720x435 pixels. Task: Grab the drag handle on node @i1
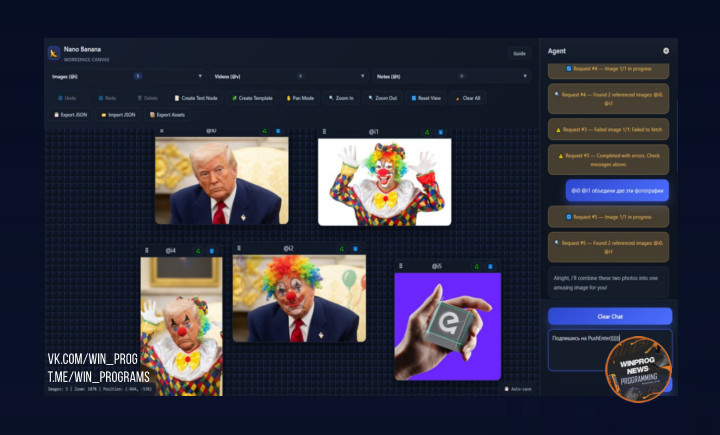324,132
